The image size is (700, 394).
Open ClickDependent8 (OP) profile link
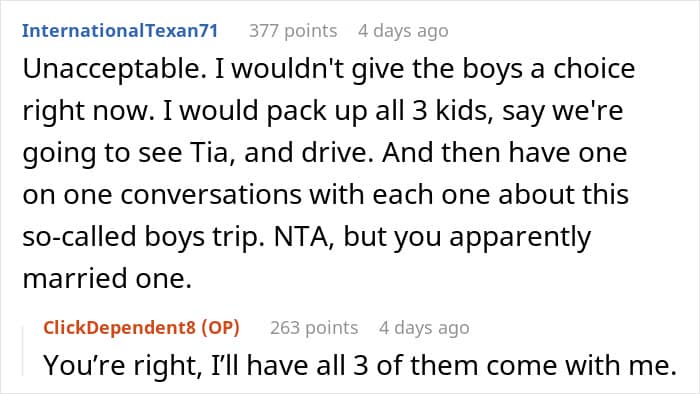[x=142, y=328]
